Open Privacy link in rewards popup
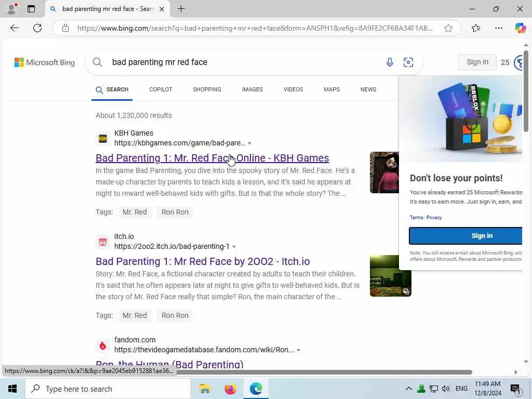532x399 pixels. coord(434,218)
